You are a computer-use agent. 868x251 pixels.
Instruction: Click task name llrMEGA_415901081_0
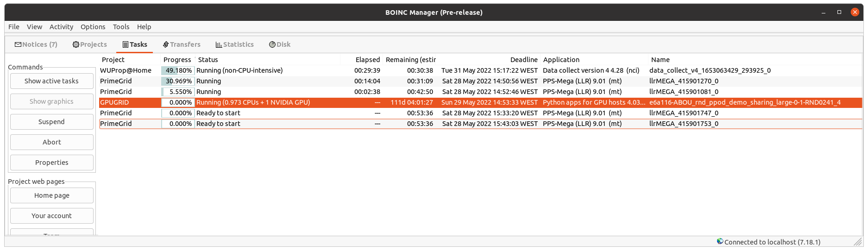[x=684, y=92]
